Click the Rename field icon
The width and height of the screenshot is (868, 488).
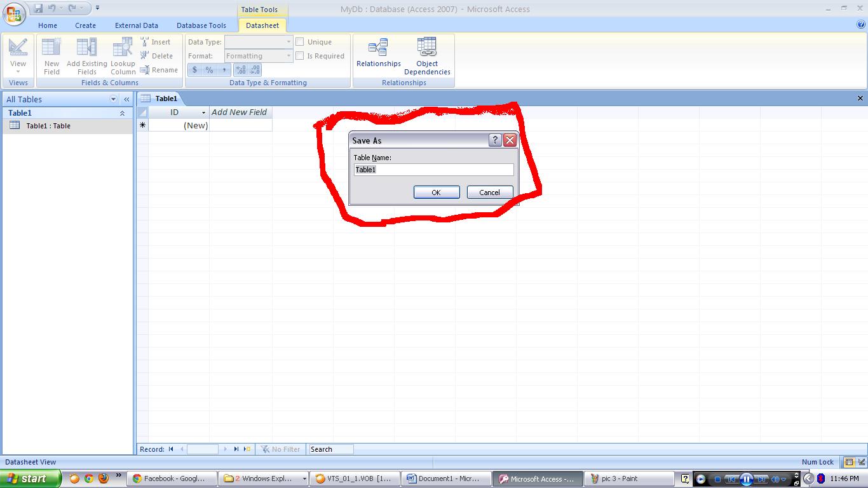159,70
